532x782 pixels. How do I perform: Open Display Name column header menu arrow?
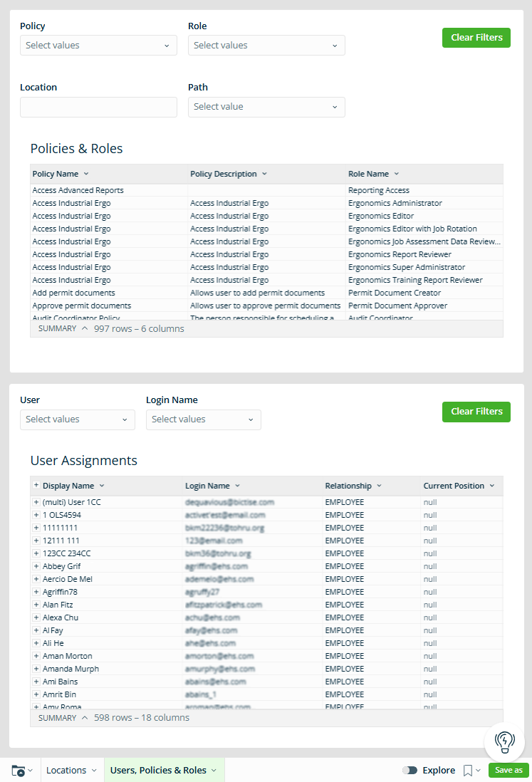[102, 486]
